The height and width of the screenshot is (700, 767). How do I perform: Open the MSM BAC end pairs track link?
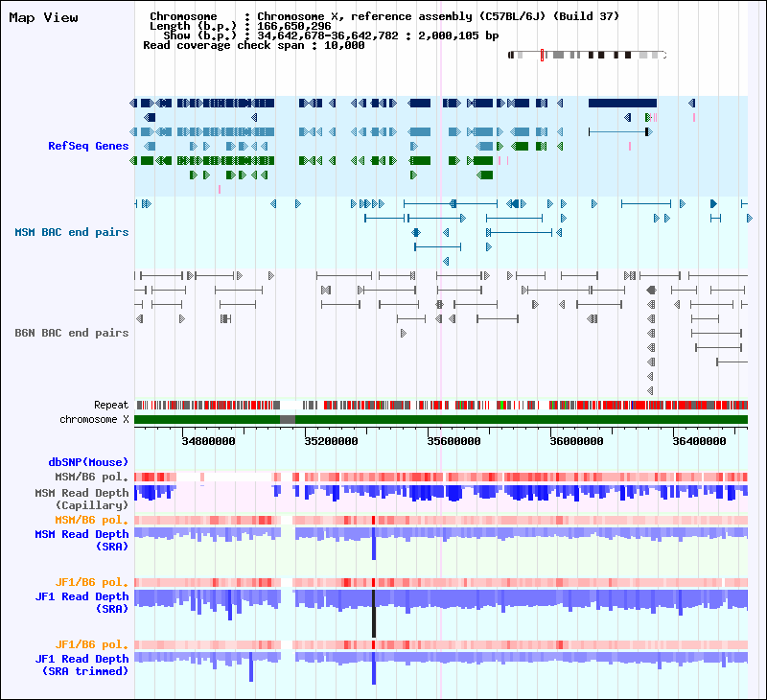[x=71, y=232]
